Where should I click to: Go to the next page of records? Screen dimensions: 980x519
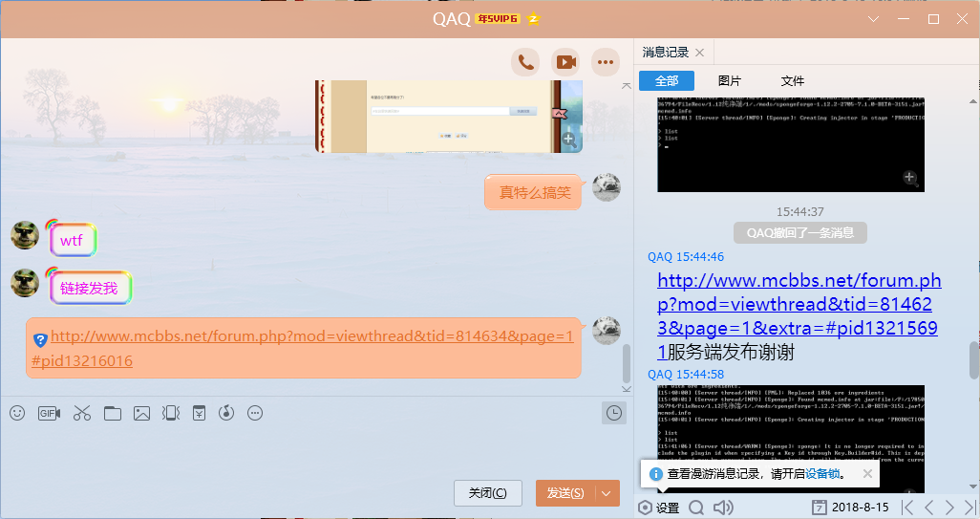click(x=950, y=508)
